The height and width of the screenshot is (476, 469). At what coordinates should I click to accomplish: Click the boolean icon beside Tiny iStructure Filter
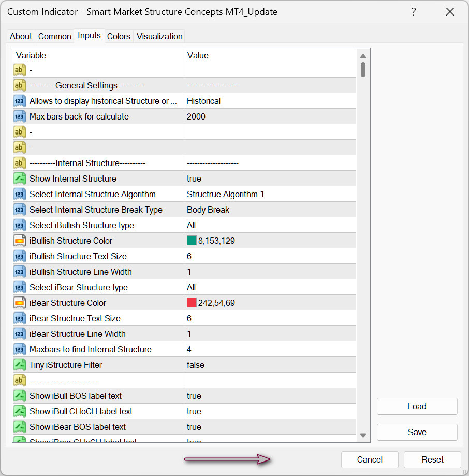point(20,365)
